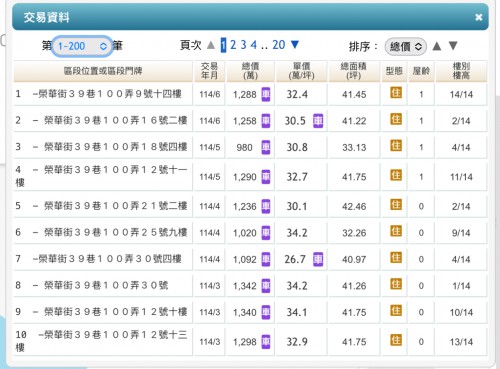
Task: Click the 住 residential icon in row 5
Action: (x=396, y=205)
